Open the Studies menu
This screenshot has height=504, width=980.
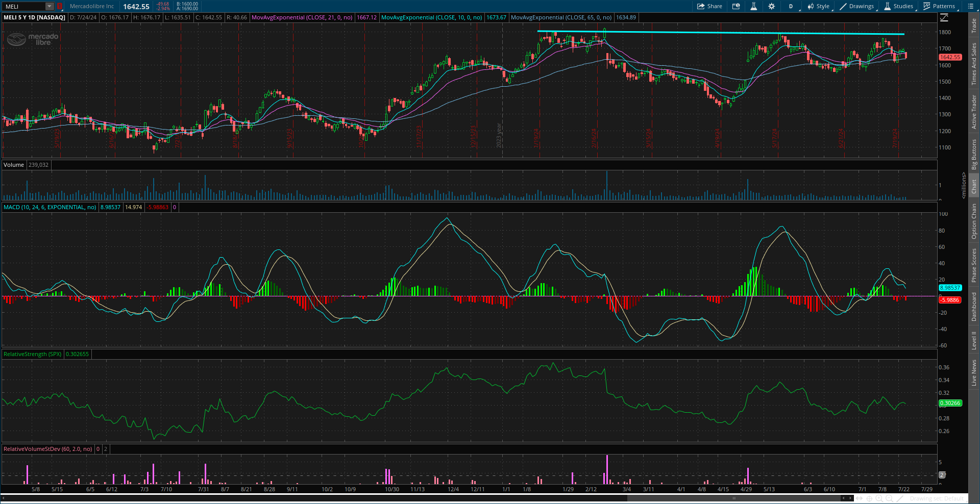[899, 6]
